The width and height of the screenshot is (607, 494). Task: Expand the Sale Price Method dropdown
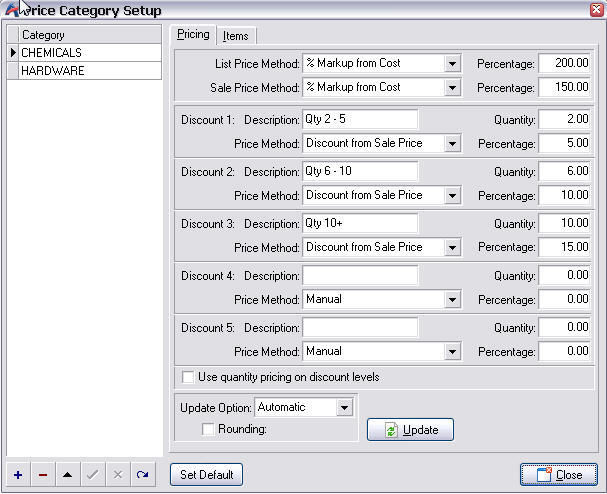452,87
